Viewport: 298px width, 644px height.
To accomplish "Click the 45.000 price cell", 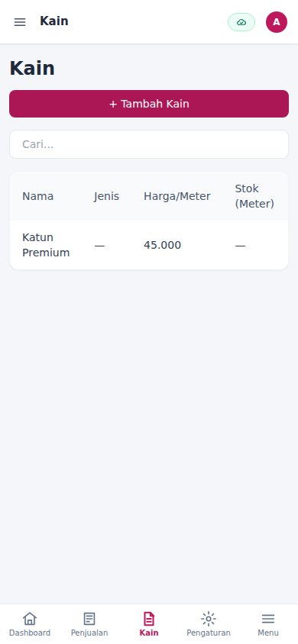I will (x=162, y=245).
